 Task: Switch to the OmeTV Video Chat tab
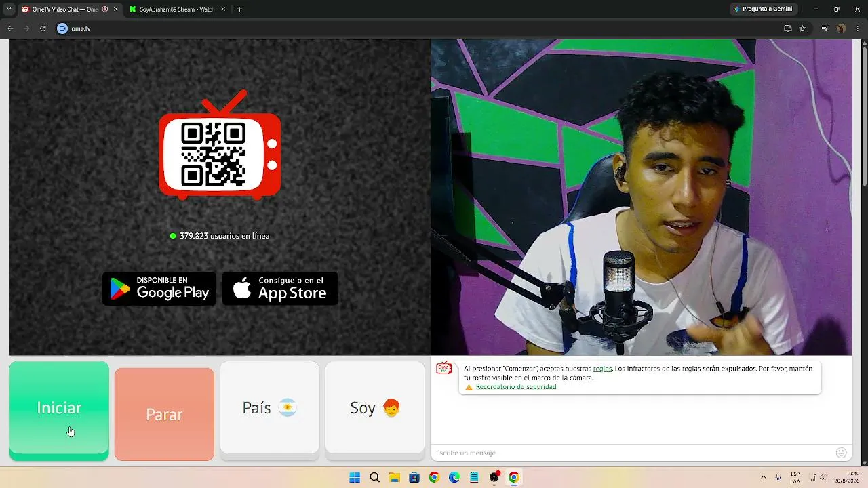click(x=64, y=9)
